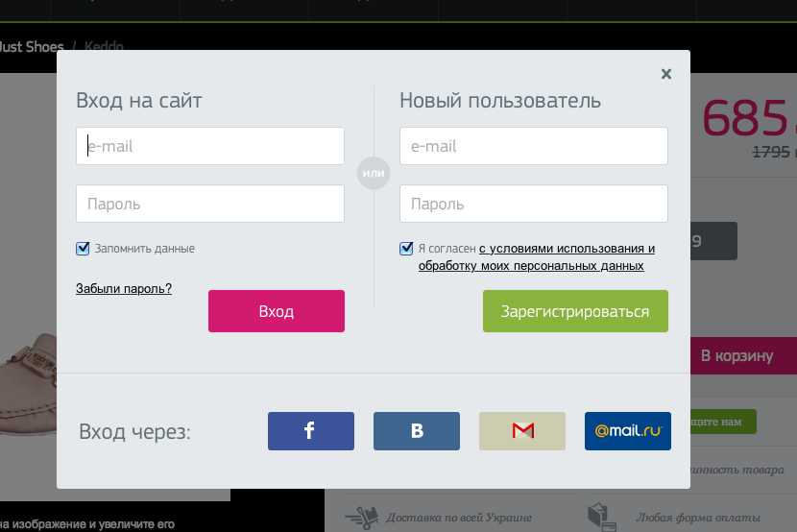Click the payment methods icon

coord(601,517)
